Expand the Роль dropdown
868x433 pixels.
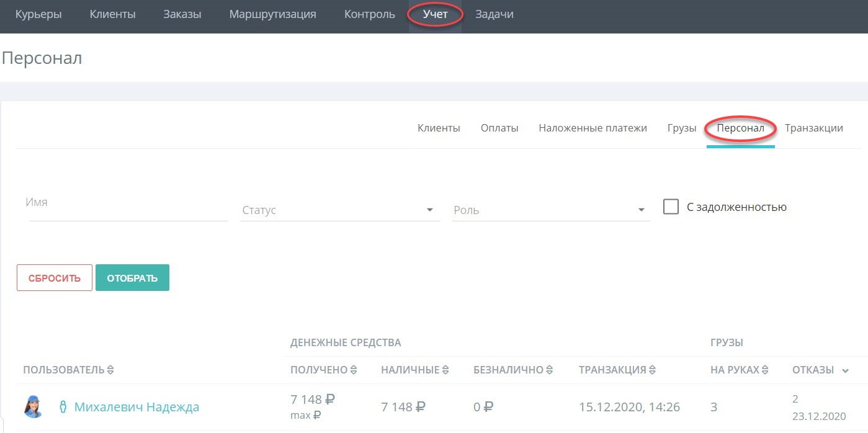[552, 210]
